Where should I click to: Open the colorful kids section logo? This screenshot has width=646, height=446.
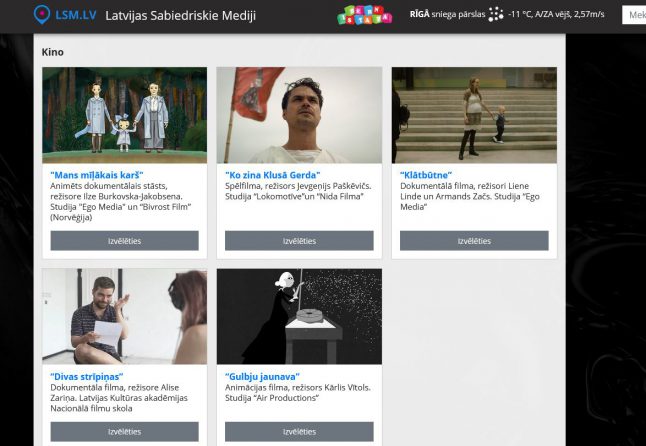(364, 15)
